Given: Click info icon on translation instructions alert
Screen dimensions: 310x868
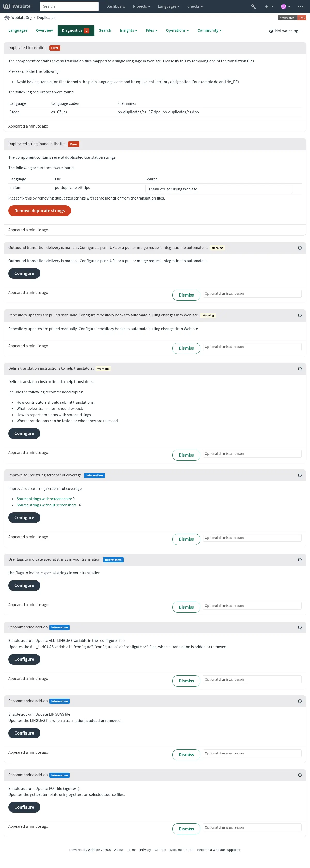Looking at the screenshot, I should pyautogui.click(x=300, y=368).
